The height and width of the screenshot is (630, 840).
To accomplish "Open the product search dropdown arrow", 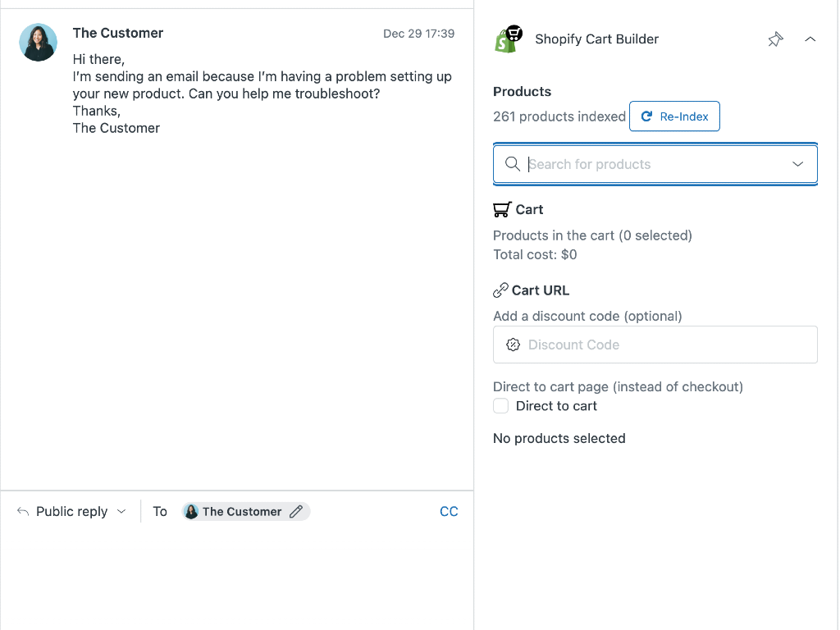I will [798, 164].
